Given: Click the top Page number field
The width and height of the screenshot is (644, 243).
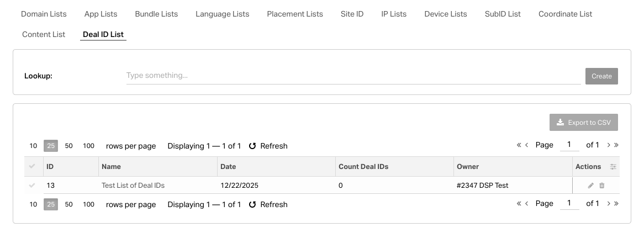Looking at the screenshot, I should coord(569,145).
